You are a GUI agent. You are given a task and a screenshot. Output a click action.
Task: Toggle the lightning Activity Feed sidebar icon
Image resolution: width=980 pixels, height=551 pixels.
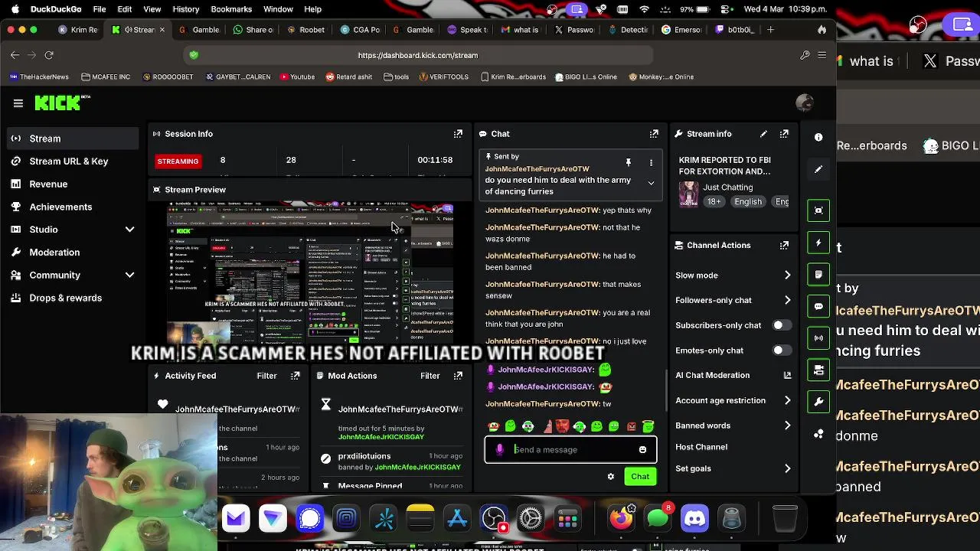pos(818,243)
